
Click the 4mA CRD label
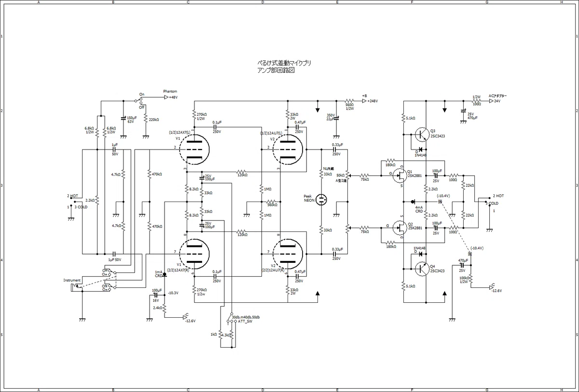click(x=419, y=209)
